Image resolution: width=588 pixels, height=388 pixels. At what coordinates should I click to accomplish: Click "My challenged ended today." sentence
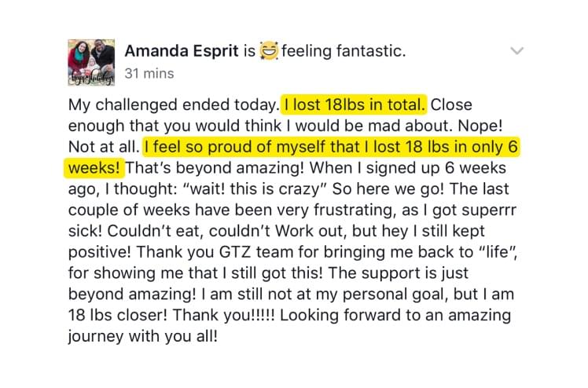coord(174,104)
